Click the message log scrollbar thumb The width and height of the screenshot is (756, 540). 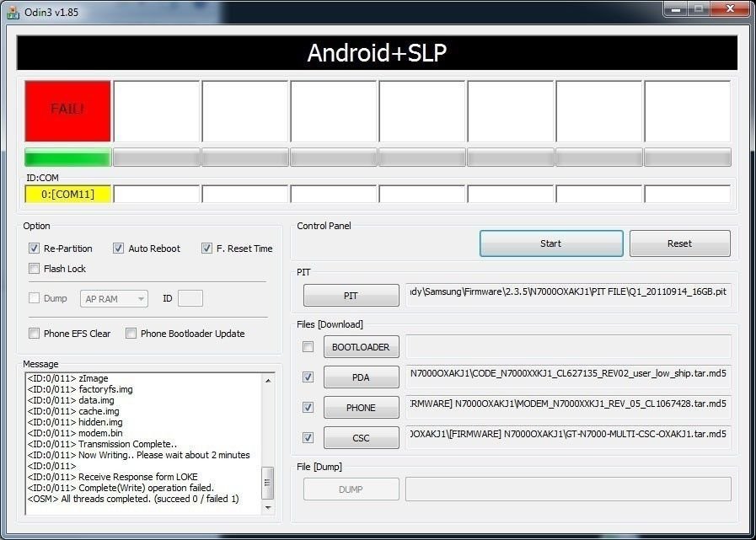268,483
